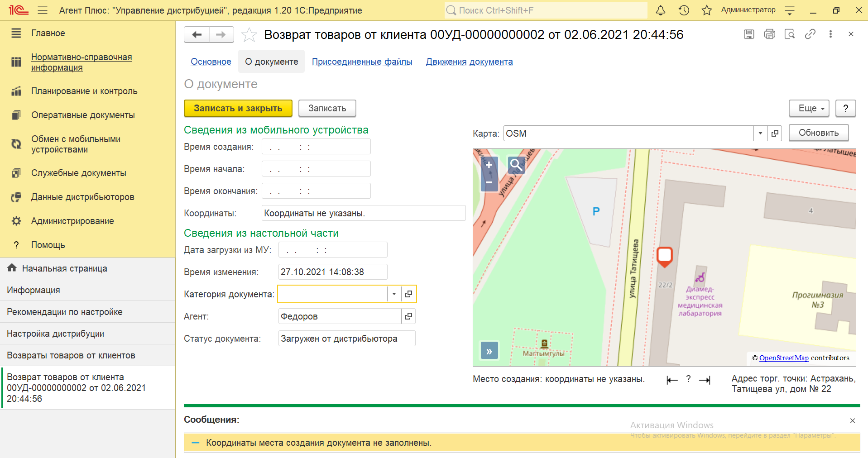Go forward with the right arrow

[221, 34]
